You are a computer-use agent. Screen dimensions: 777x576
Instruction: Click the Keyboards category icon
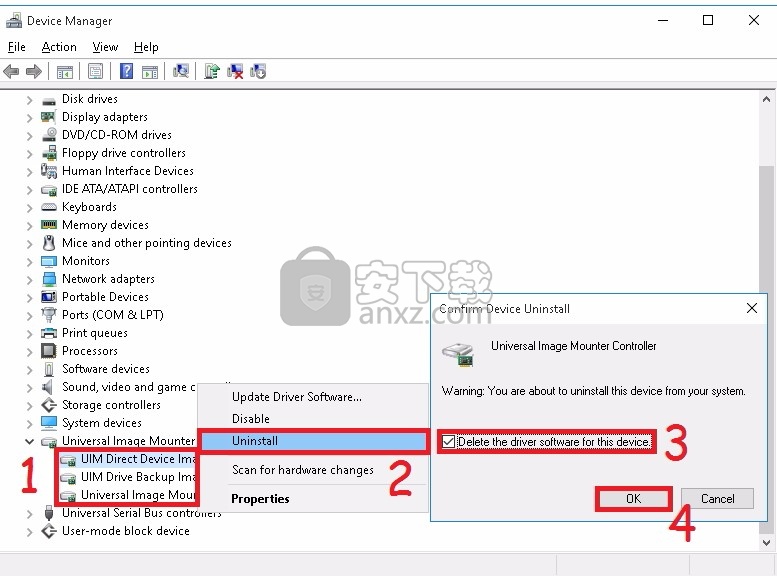point(49,207)
